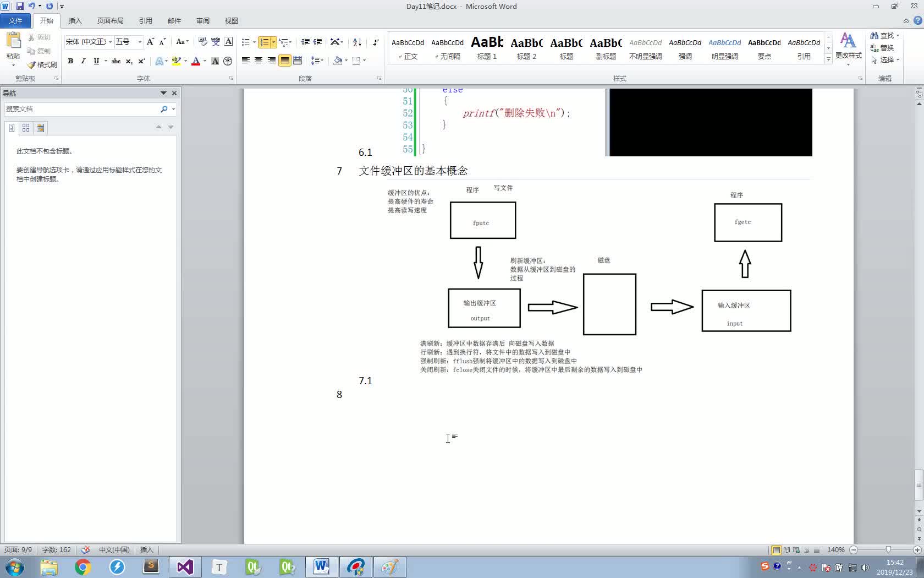Click the Clear Formatting icon
Viewport: 924px width, 578px height.
tap(202, 42)
